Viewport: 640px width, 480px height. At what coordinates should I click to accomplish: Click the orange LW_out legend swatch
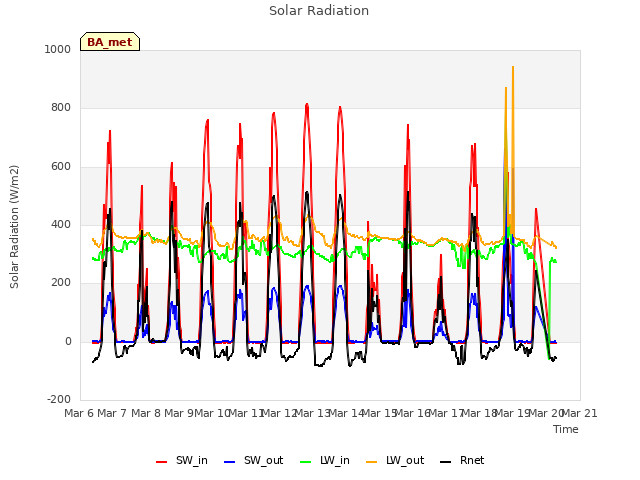point(372,462)
